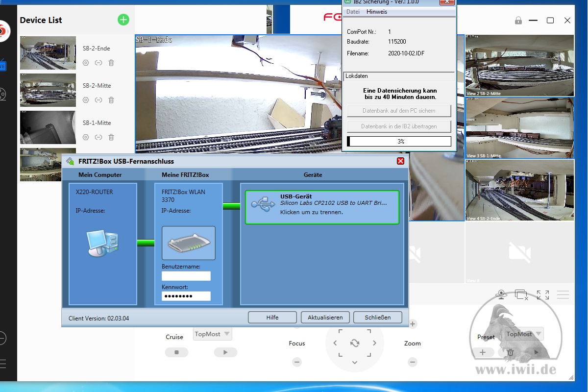Open the playback film reel in the sidebar
This screenshot has height=392, width=588.
tap(2, 94)
